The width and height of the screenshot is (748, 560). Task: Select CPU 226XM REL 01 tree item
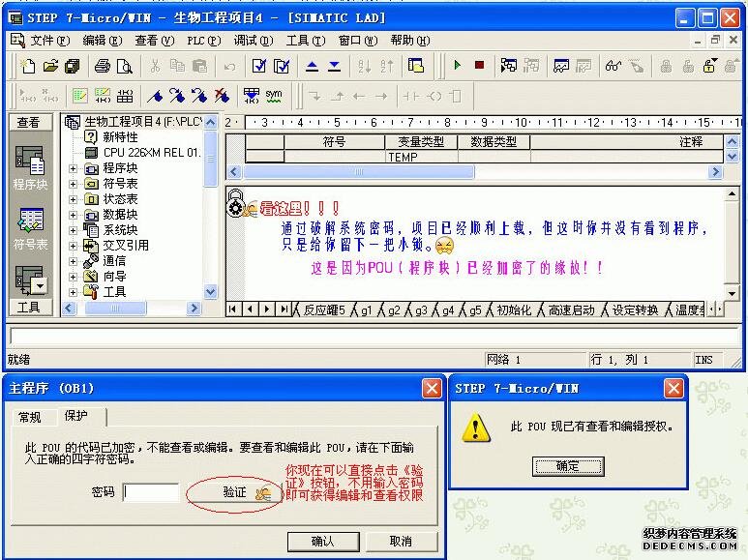click(x=142, y=153)
